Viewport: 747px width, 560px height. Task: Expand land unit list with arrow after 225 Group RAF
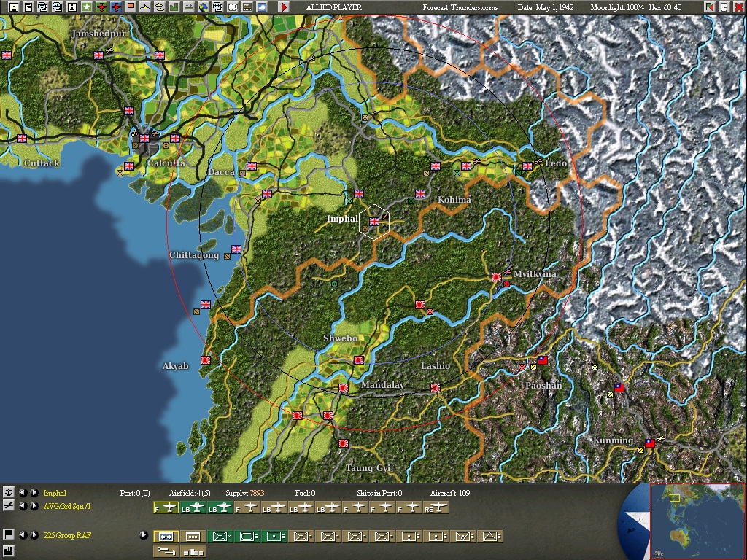(144, 534)
